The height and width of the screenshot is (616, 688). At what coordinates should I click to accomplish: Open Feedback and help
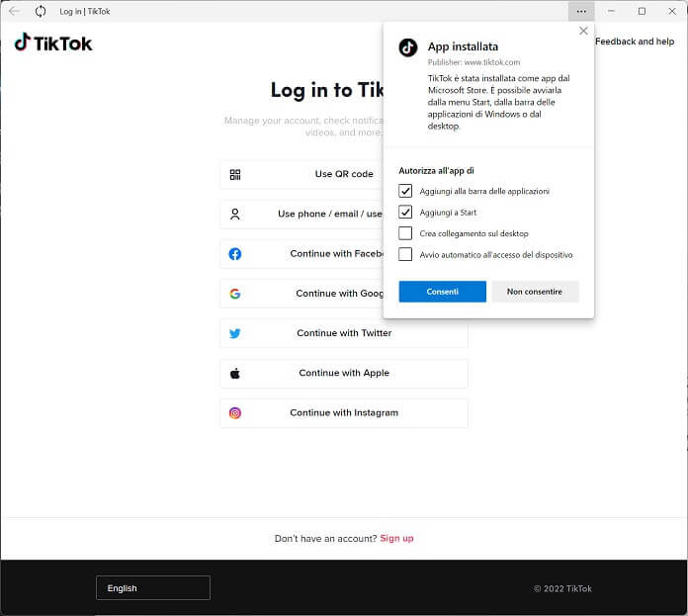point(635,42)
